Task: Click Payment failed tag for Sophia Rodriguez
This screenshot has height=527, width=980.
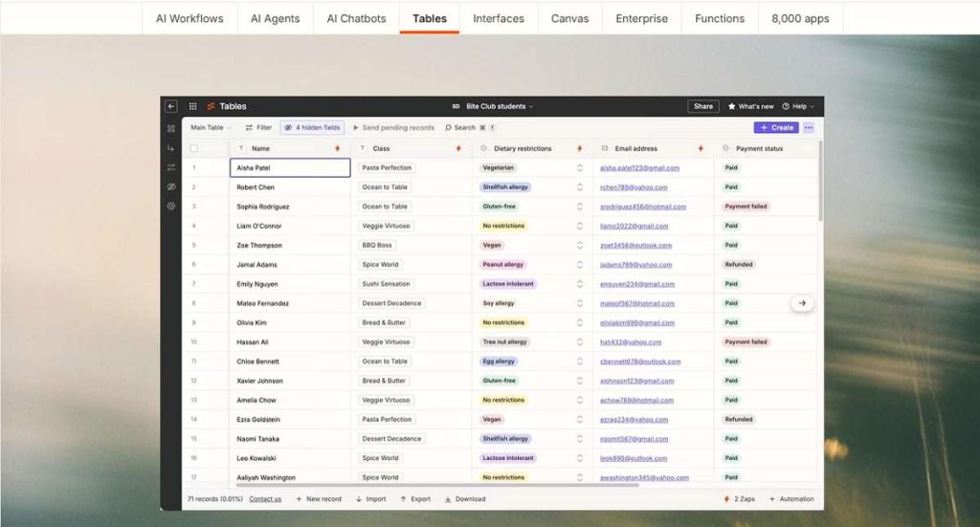Action: 746,207
